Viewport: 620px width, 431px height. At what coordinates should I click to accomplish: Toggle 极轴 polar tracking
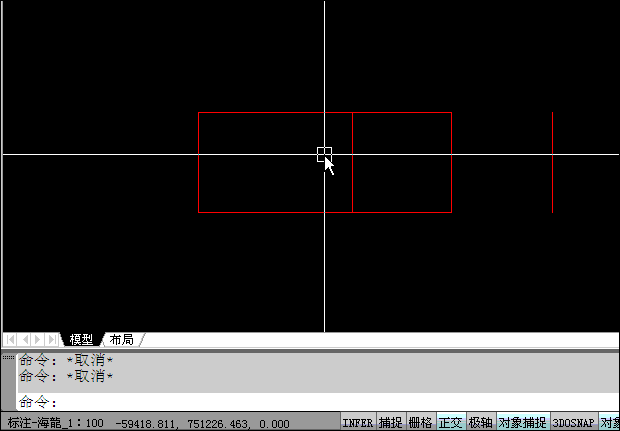pyautogui.click(x=481, y=422)
